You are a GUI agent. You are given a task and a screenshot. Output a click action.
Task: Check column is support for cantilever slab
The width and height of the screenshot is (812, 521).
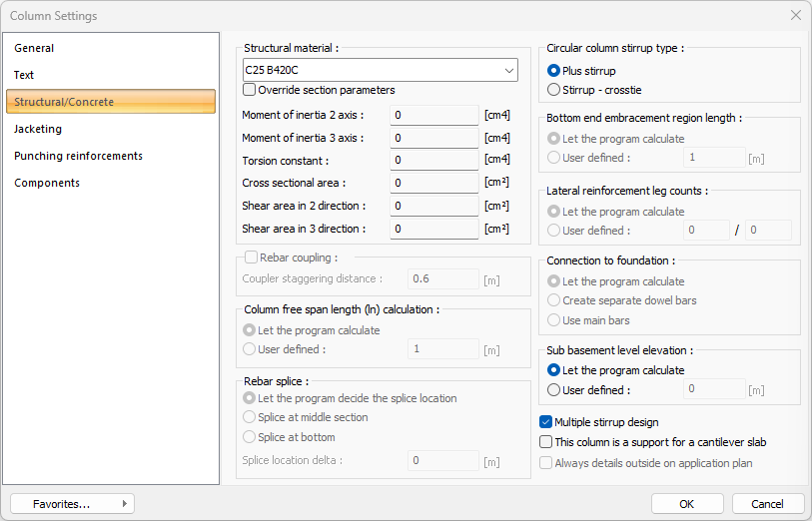click(546, 442)
